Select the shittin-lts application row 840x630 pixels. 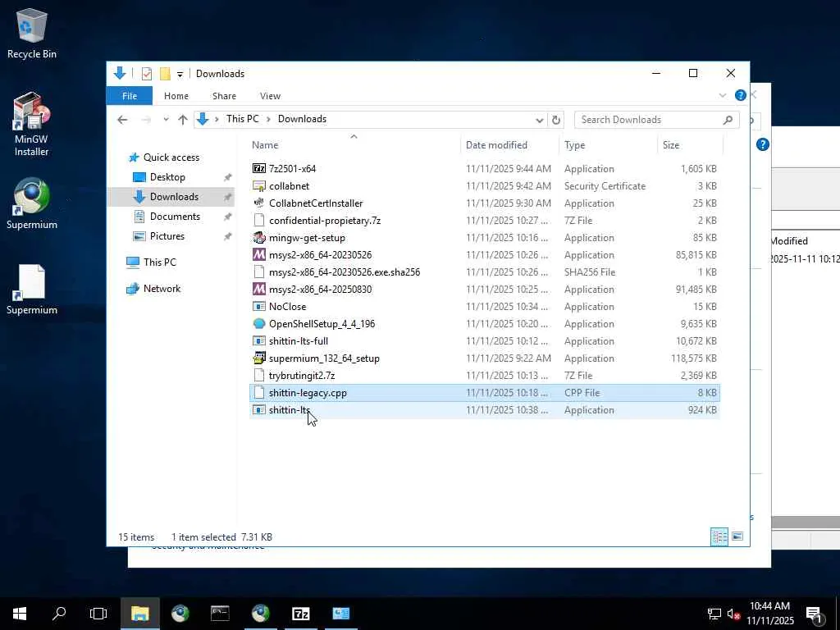(485, 410)
